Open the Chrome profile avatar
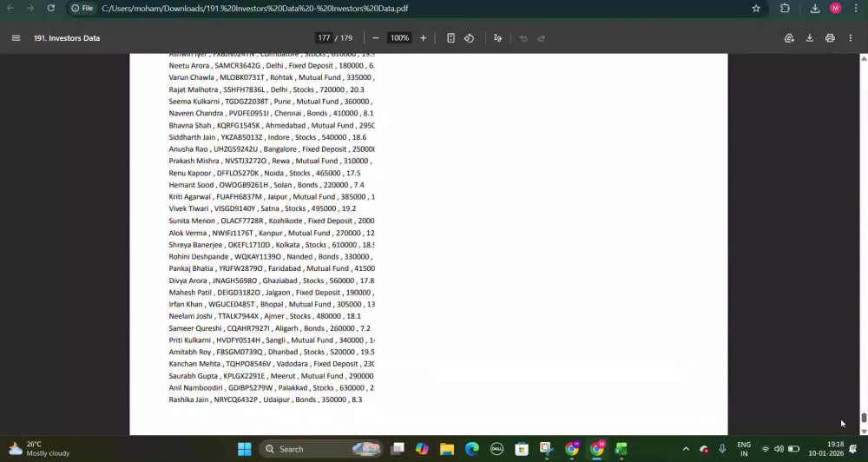The width and height of the screenshot is (868, 462). 835,9
